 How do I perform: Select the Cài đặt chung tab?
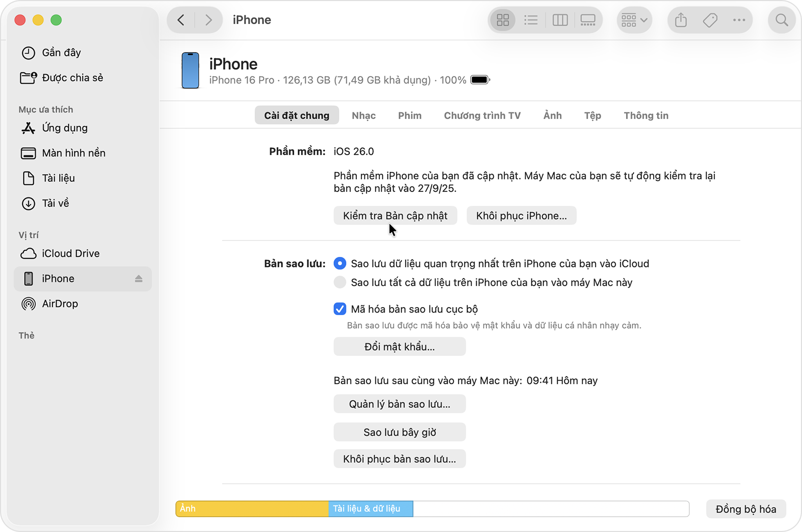(x=297, y=115)
